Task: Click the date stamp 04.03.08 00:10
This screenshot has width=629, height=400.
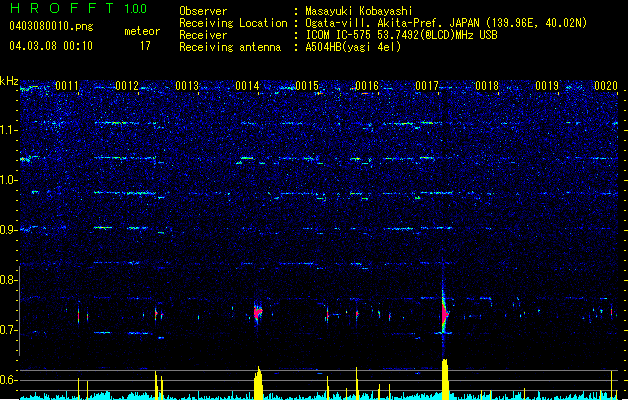Action: (x=51, y=46)
